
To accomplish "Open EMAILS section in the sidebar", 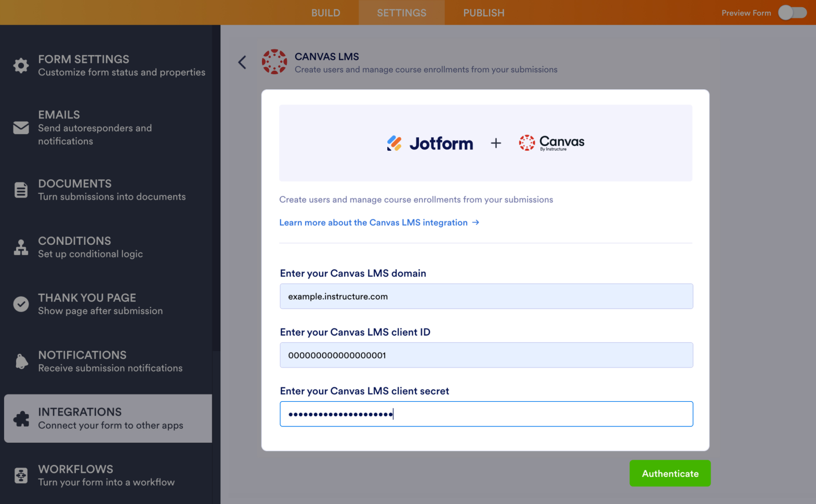I will point(108,128).
